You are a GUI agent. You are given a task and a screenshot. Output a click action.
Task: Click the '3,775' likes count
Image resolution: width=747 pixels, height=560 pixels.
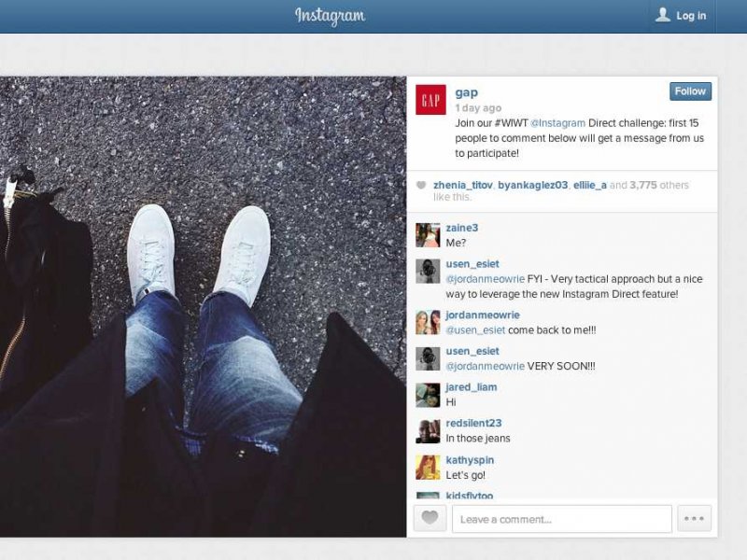pyautogui.click(x=643, y=185)
